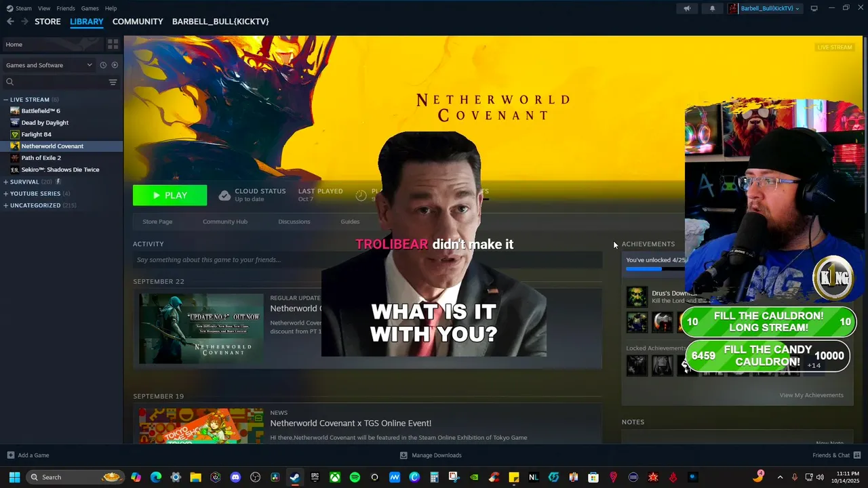Open Discord from the taskbar
This screenshot has width=868, height=488.
coord(235,477)
